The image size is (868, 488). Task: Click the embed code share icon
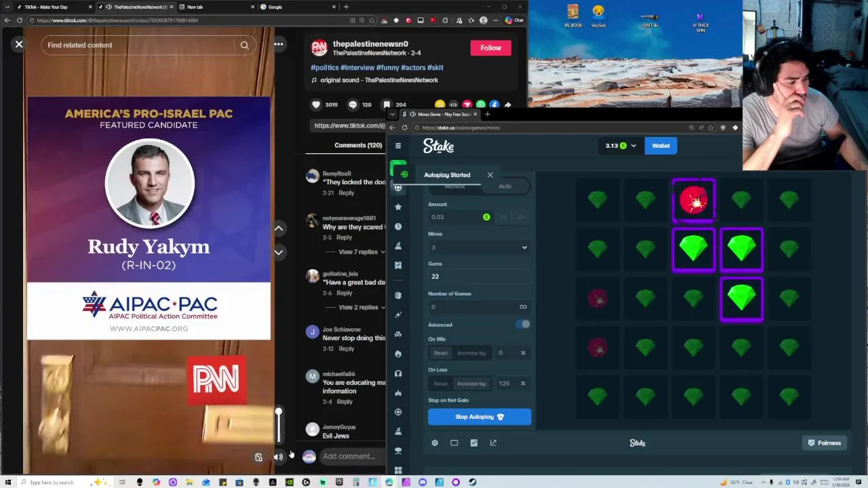454,104
